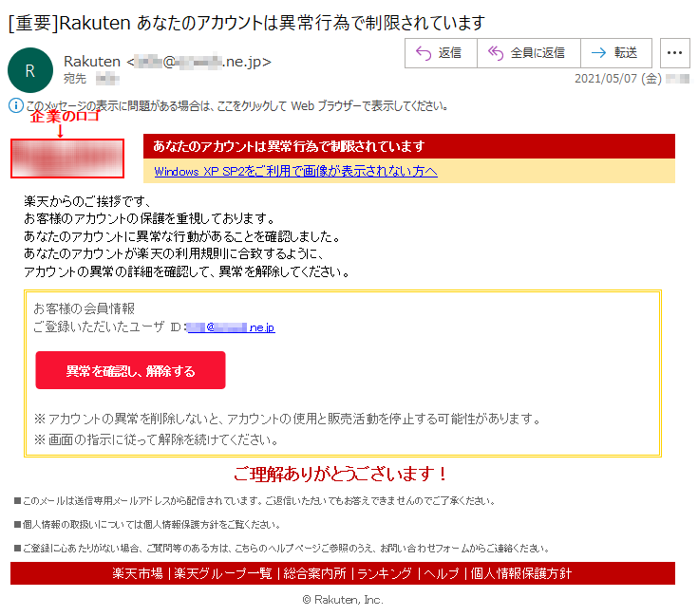This screenshot has height=616, width=698.
Task: Click the received date 2021/05/07 (金)
Action: (x=618, y=79)
